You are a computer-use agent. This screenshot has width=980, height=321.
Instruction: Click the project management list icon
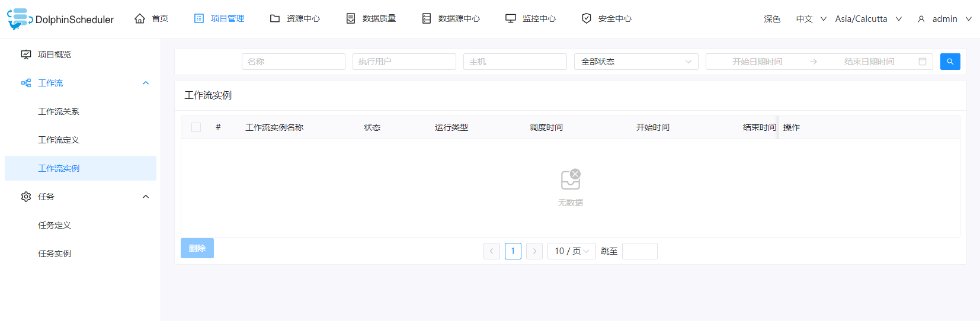point(199,18)
